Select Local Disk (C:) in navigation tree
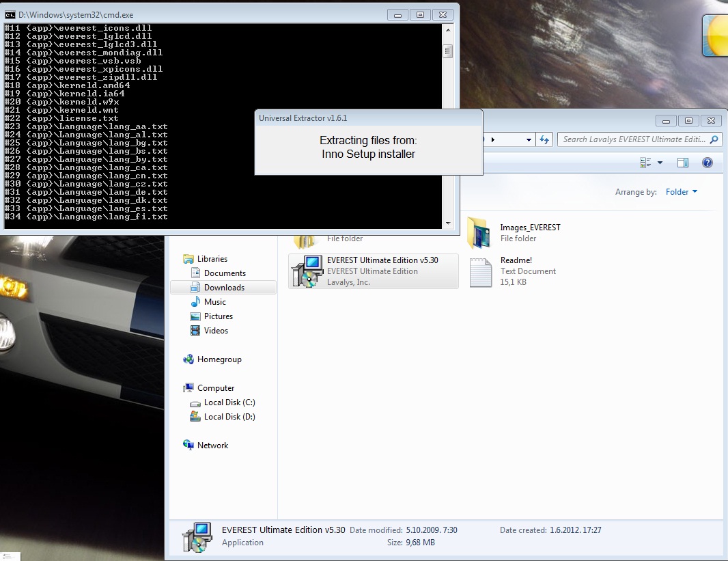Image resolution: width=728 pixels, height=561 pixels. point(229,402)
